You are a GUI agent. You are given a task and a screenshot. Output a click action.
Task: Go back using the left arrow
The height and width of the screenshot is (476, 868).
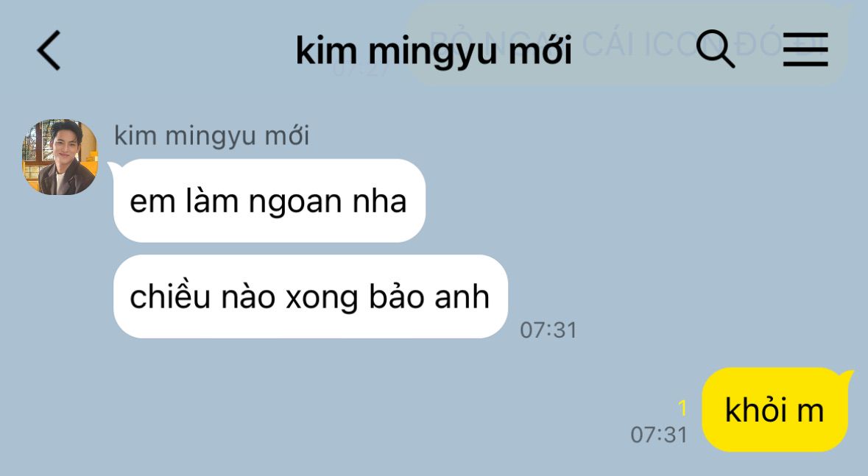tap(49, 50)
